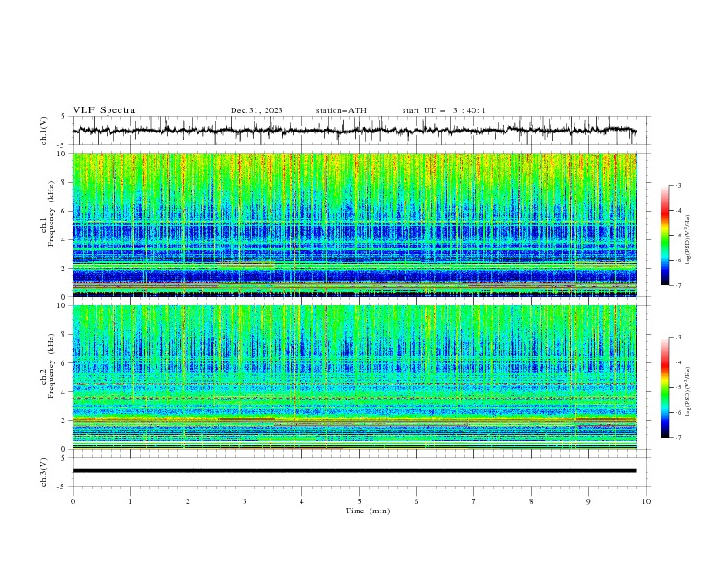
Task: Click the "3" tick label on the Time axis
Action: tap(245, 501)
